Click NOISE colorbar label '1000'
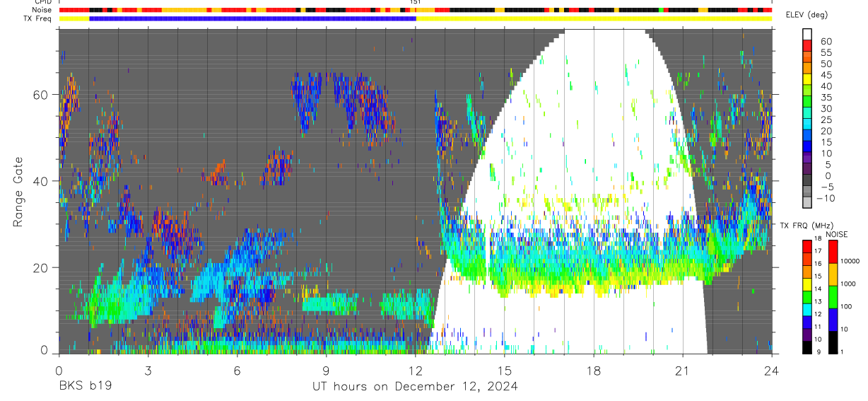The image size is (868, 401). [848, 284]
